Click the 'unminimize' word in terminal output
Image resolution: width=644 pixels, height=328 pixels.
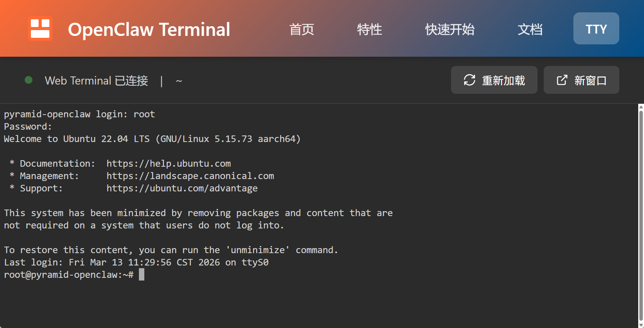[x=258, y=250]
